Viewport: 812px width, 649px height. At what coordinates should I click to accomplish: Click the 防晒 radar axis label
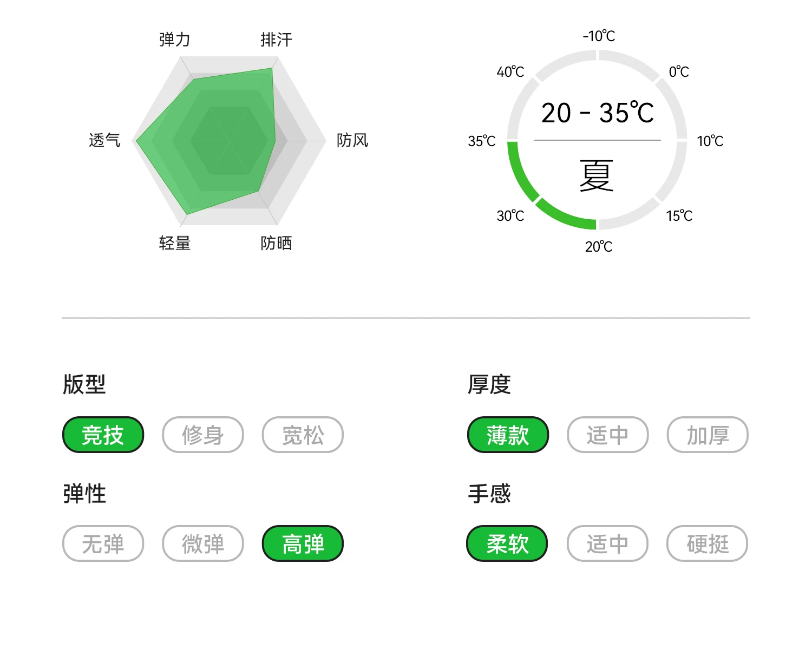click(276, 243)
